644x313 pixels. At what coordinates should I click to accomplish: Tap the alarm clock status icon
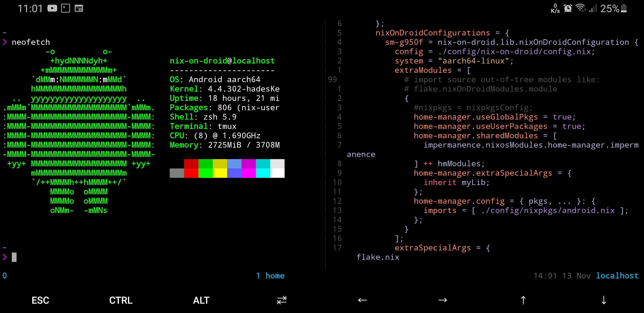[x=568, y=8]
